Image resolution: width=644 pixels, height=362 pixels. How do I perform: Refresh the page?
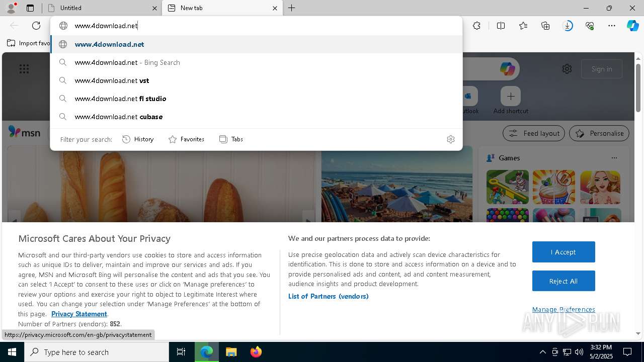click(36, 26)
